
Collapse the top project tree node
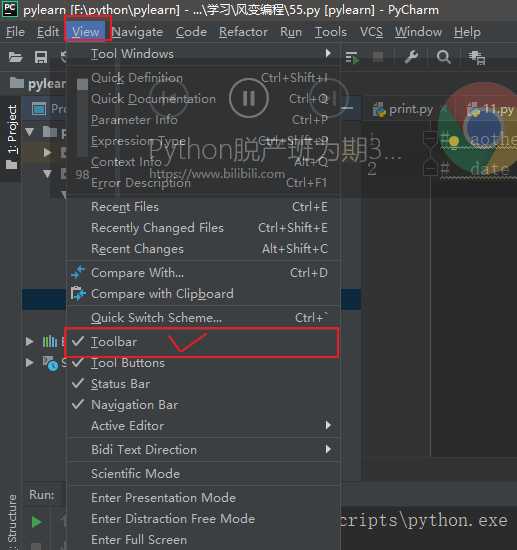point(30,132)
